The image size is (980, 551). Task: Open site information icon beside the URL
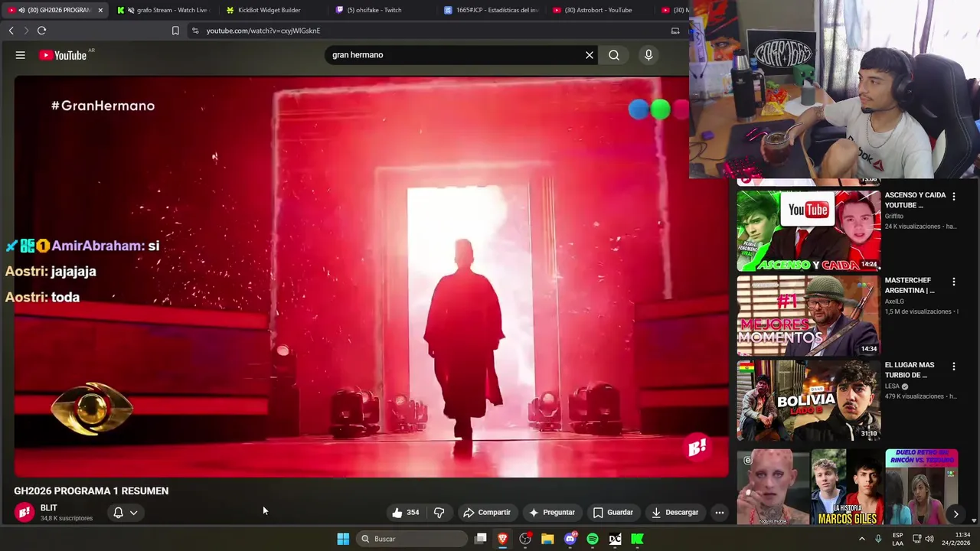(195, 31)
